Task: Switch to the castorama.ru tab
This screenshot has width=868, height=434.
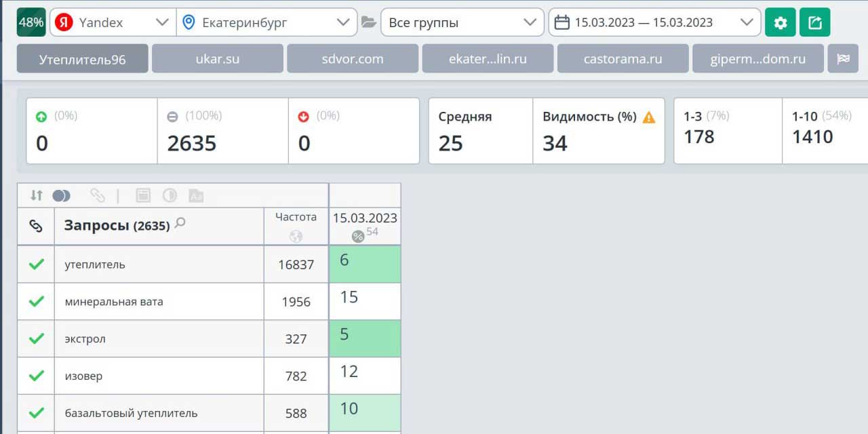Action: point(623,59)
